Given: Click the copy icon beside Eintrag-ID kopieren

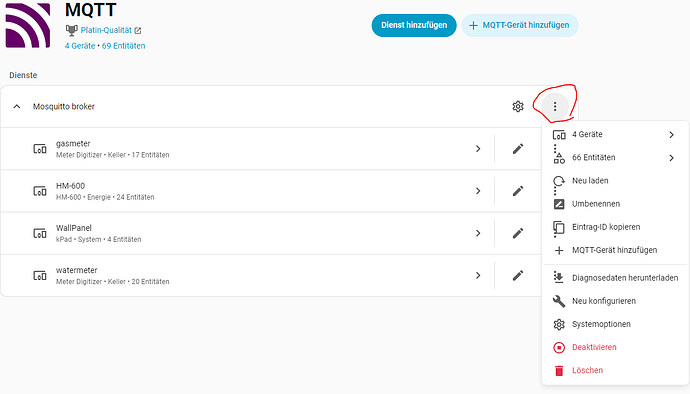Looking at the screenshot, I should (x=559, y=227).
